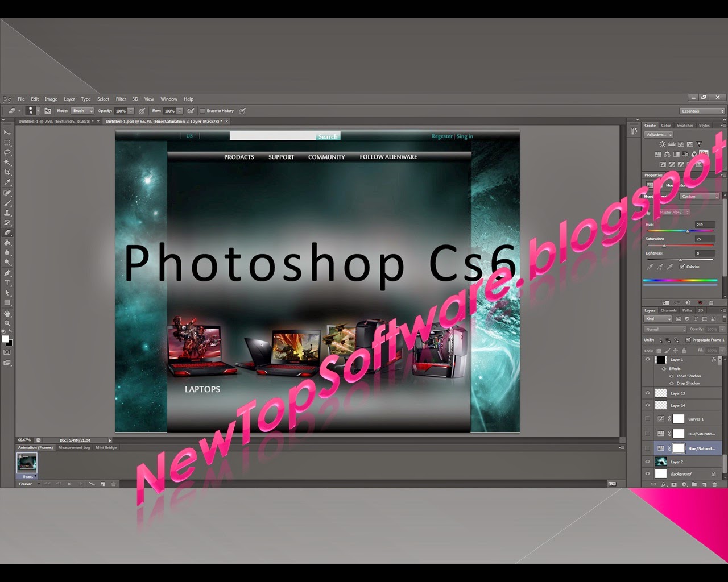
Task: Select the Zoom tool in the toolbox
Action: pyautogui.click(x=7, y=323)
